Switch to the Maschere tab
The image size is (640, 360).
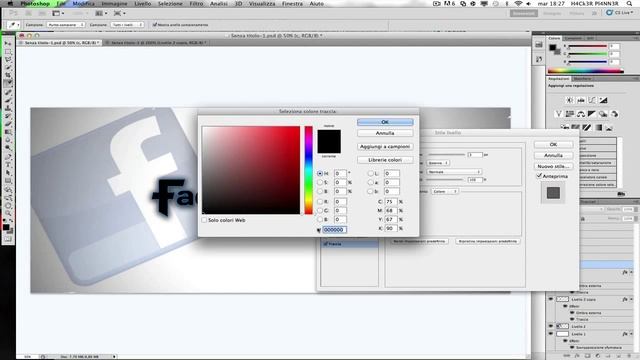pos(582,79)
